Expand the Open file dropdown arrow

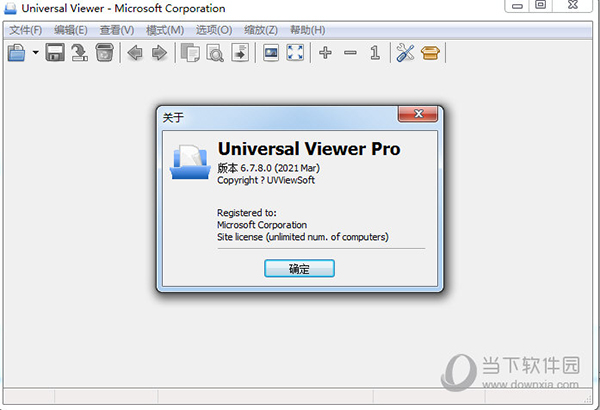coord(35,52)
